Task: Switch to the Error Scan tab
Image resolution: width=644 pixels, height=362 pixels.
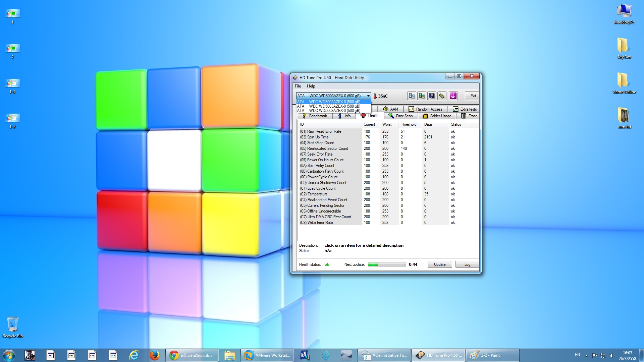Action: [x=400, y=116]
